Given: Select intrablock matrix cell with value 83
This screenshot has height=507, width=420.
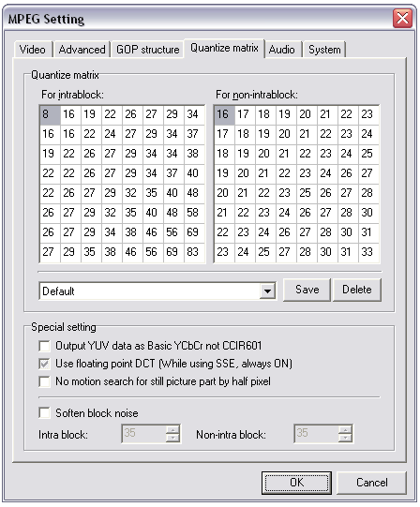Looking at the screenshot, I should 194,252.
